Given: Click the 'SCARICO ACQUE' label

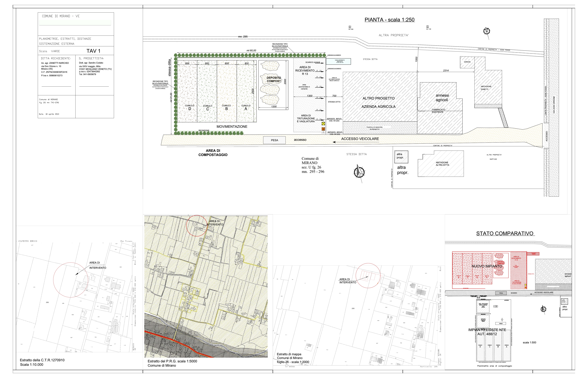Looking at the screenshot, I should 312,62.
